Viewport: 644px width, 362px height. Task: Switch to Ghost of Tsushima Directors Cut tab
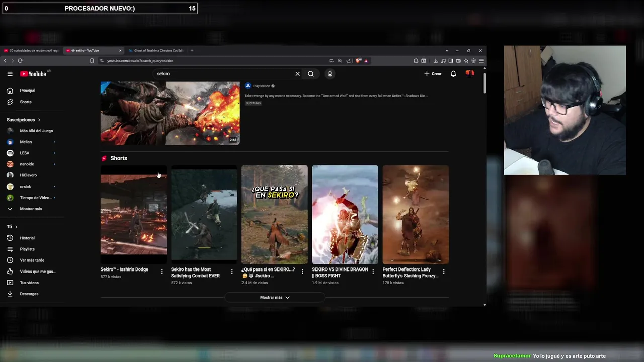tap(156, 50)
